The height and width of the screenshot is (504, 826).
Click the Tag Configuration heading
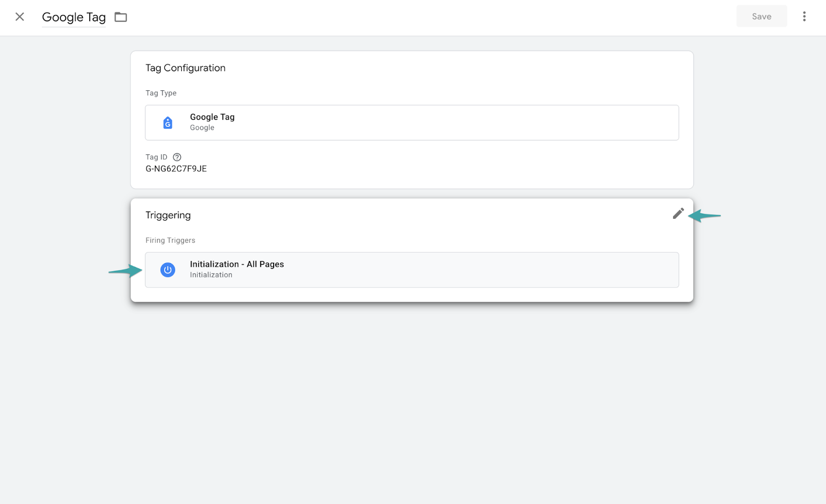pyautogui.click(x=185, y=68)
